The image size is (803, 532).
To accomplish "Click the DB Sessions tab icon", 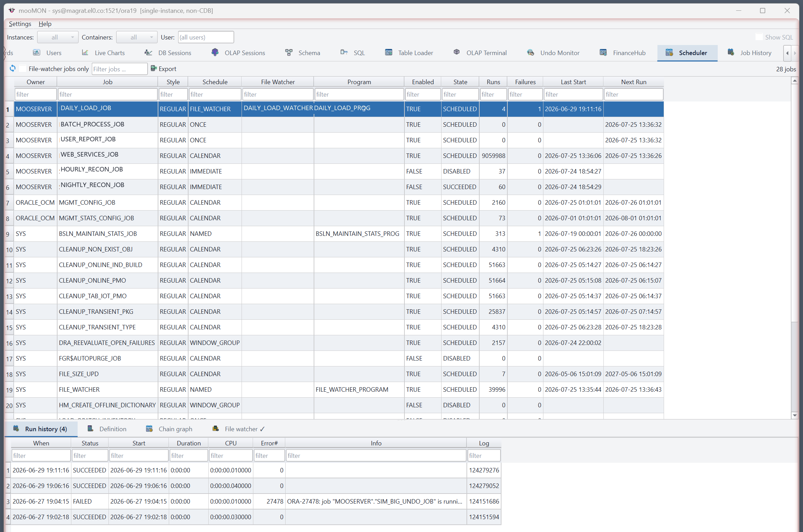I will click(148, 53).
